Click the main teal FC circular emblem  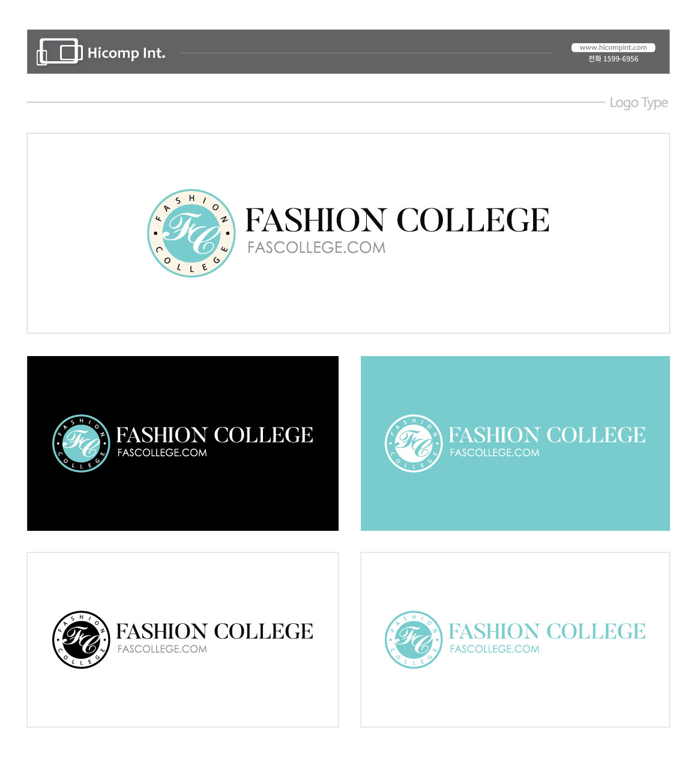(x=192, y=233)
